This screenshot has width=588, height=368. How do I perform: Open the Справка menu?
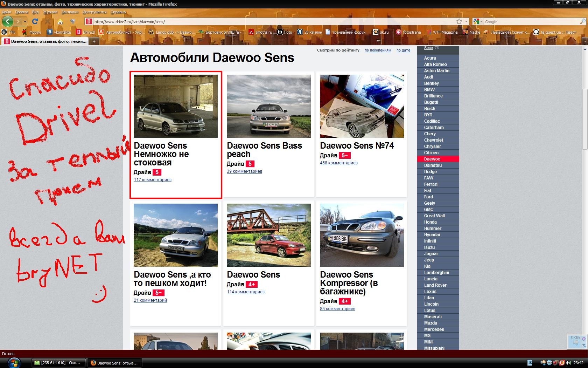point(118,12)
